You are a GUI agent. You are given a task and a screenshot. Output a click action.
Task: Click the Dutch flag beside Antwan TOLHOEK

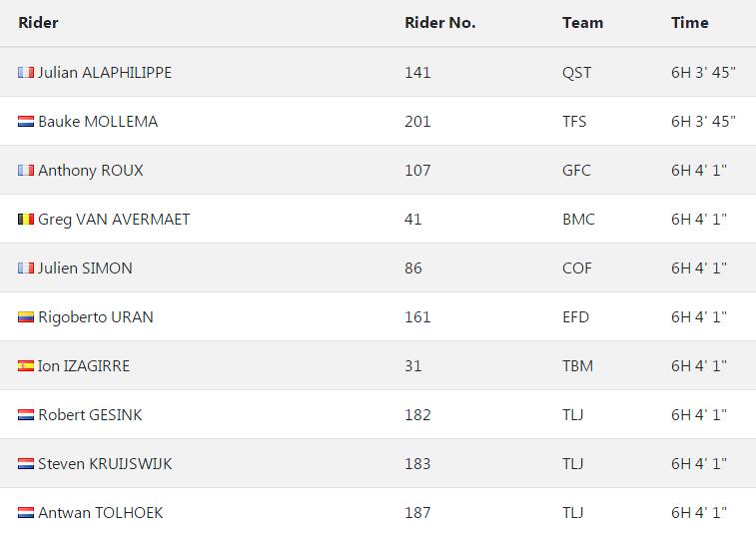pos(26,513)
